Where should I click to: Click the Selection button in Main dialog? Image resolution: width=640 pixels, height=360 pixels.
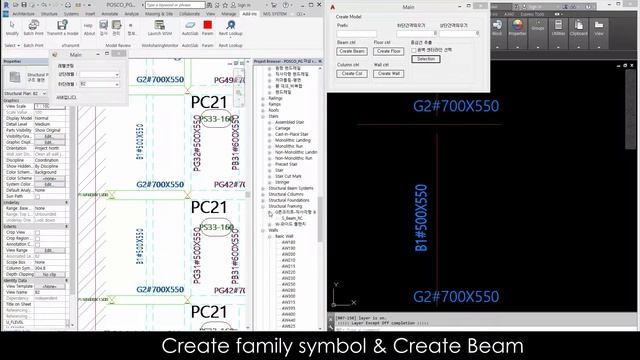point(426,59)
